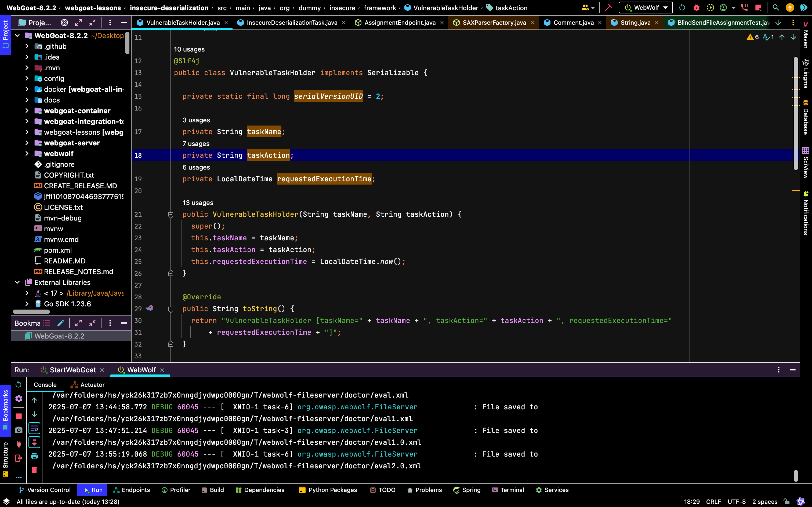812x507 pixels.
Task: Switch to the Comment.java editor tab
Action: pyautogui.click(x=573, y=23)
